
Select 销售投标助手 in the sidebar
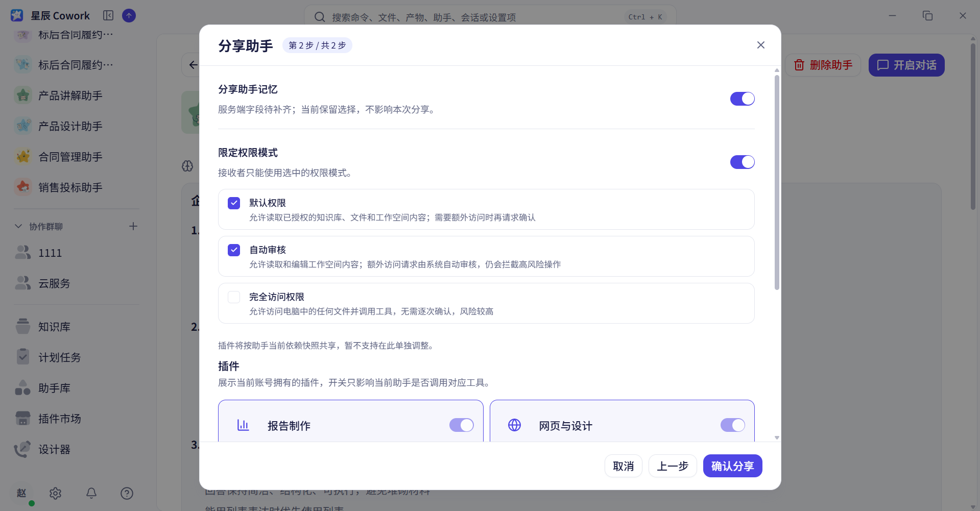77,187
